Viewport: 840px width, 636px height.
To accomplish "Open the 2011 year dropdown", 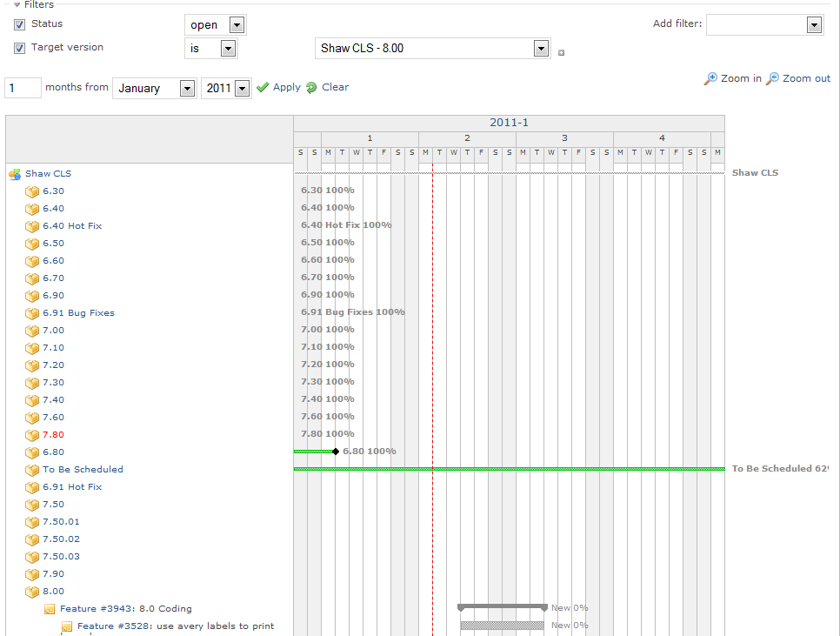I will (x=226, y=88).
